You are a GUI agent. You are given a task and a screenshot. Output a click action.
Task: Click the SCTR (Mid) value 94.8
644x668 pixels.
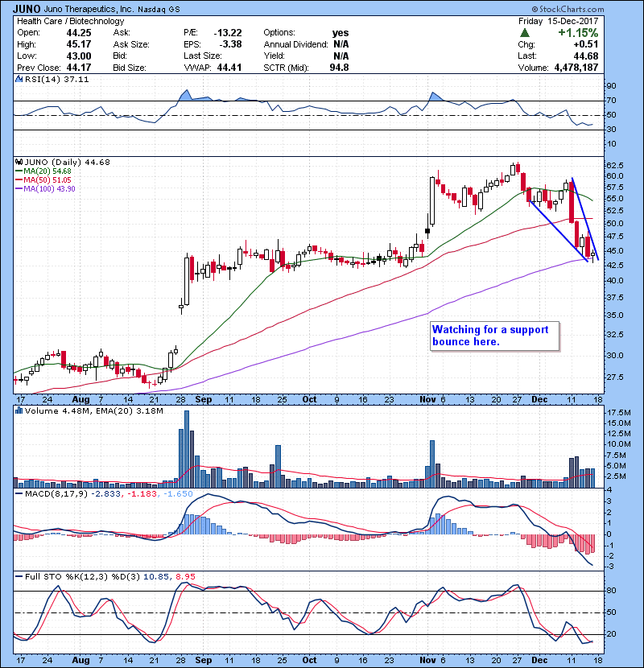[339, 68]
